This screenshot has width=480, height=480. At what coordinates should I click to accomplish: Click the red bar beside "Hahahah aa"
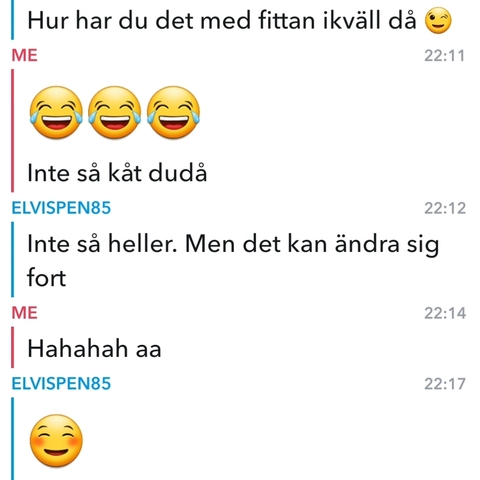[13, 347]
